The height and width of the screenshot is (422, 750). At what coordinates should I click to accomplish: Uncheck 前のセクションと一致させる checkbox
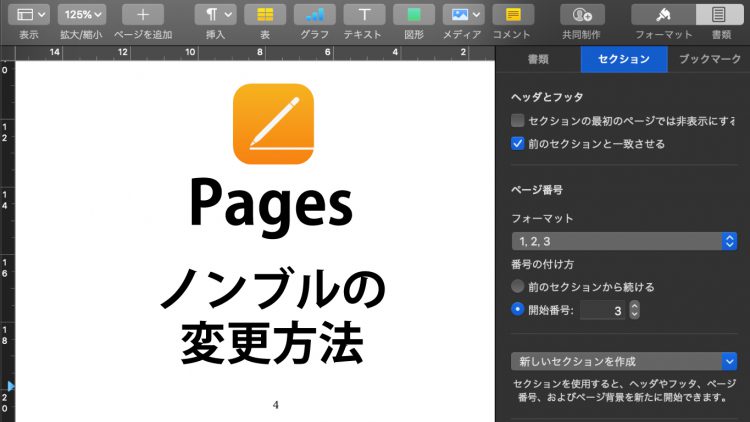[517, 144]
